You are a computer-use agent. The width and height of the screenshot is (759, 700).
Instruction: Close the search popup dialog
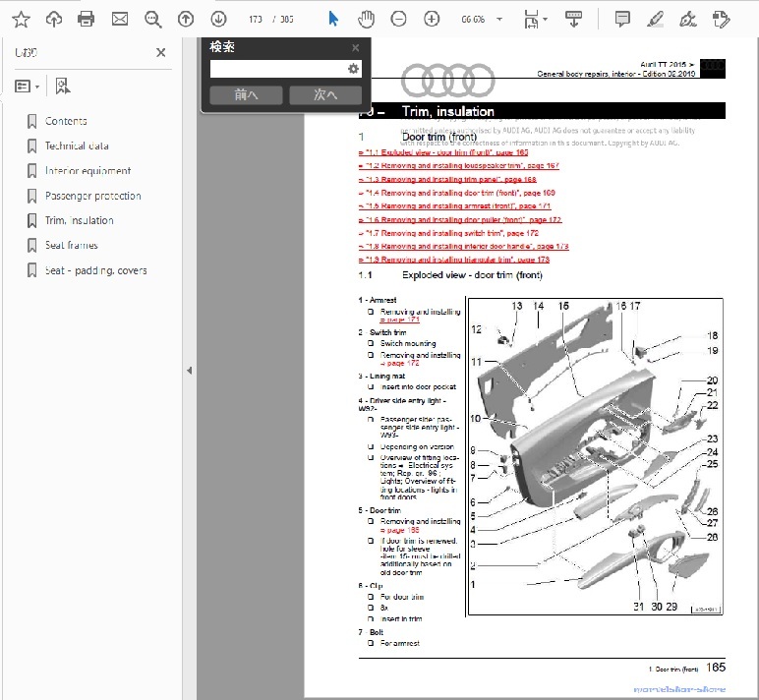tap(356, 47)
